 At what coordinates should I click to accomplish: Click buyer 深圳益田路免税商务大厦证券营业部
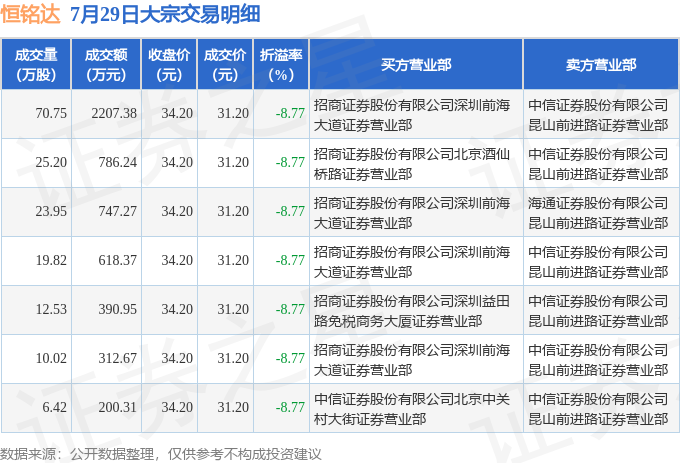(412, 311)
